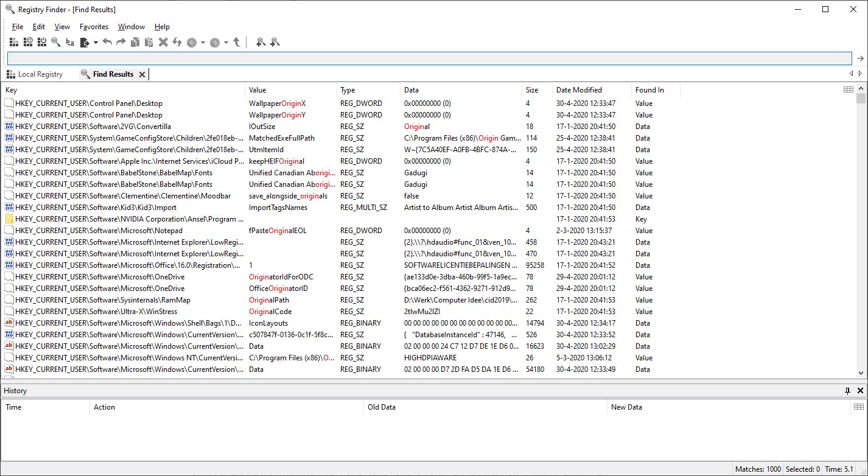Select the Replace tool icon
868x476 pixels.
69,41
